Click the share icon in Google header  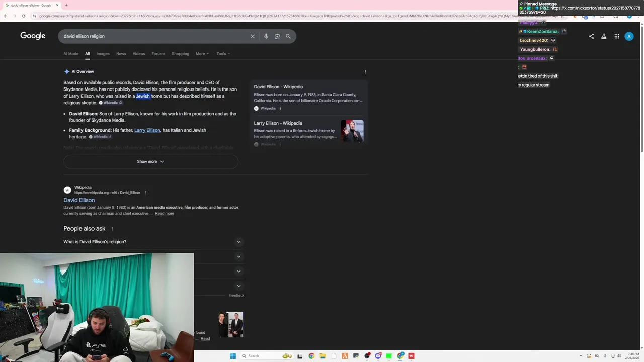[591, 36]
